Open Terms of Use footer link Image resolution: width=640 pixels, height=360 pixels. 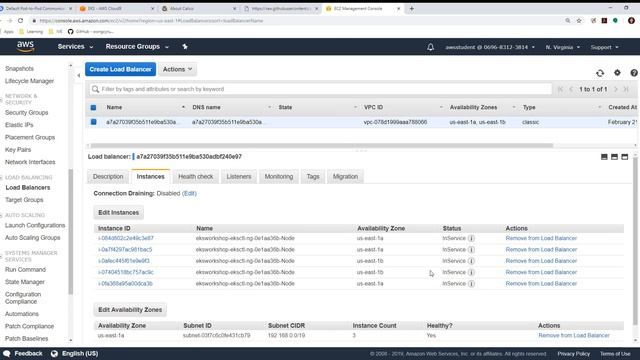coord(615,354)
